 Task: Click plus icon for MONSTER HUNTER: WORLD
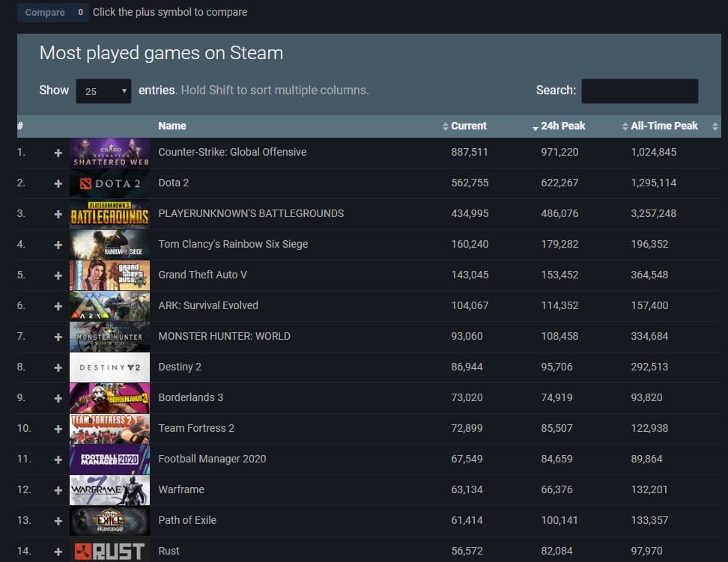pyautogui.click(x=58, y=337)
